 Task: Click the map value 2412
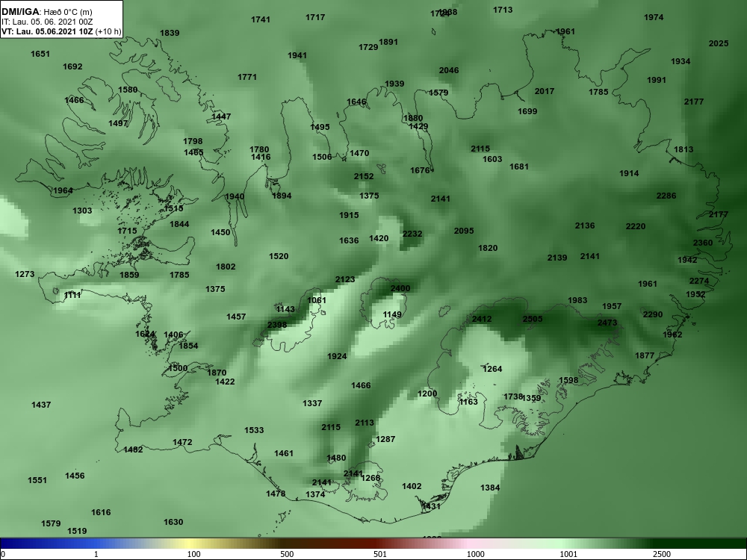482,319
